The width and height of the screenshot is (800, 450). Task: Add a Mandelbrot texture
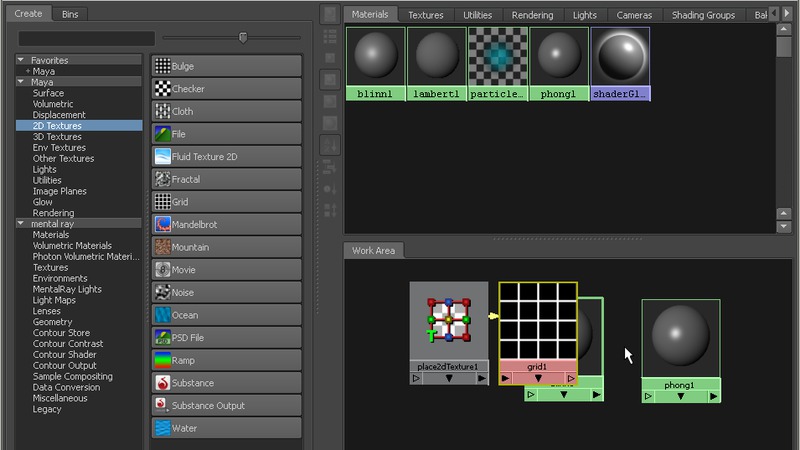pos(226,225)
